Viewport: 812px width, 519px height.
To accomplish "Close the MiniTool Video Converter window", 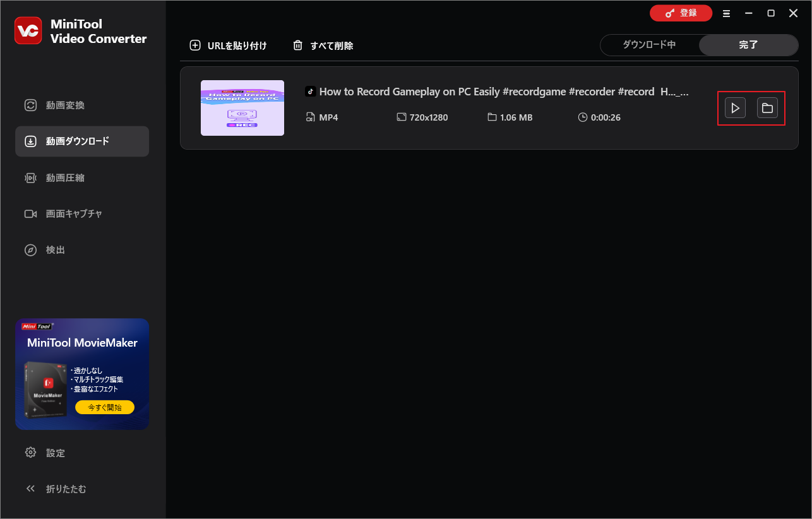I will click(794, 13).
